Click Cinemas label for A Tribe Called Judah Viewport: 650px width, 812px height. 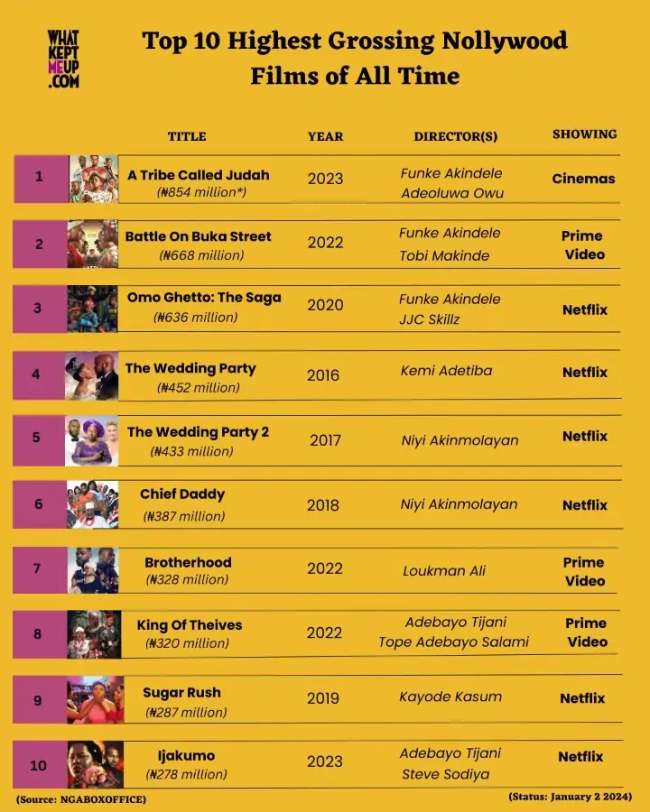click(583, 179)
